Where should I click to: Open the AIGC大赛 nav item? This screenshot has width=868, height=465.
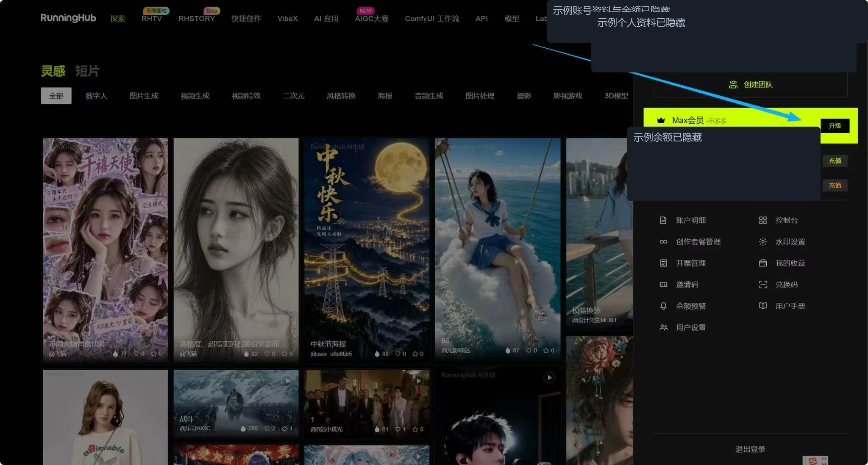[x=372, y=19]
